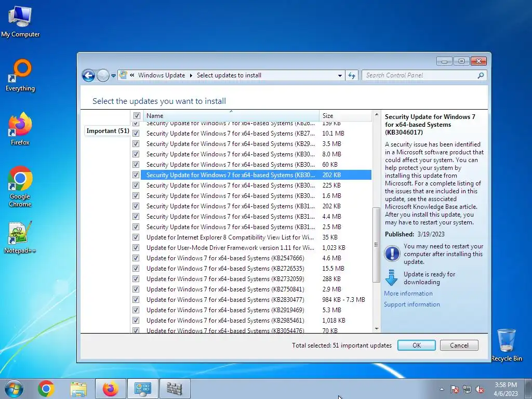This screenshot has height=399, width=532.
Task: Uncheck the 3.5 MB security update
Action: click(x=136, y=144)
